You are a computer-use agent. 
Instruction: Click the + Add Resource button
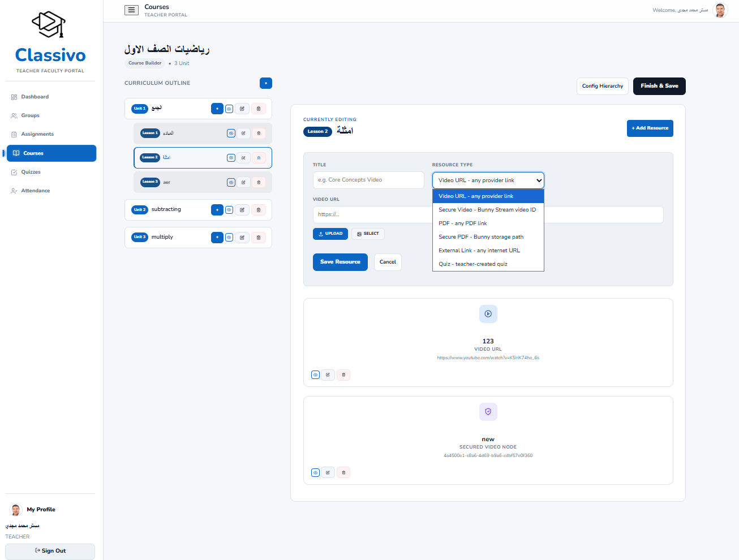[650, 128]
